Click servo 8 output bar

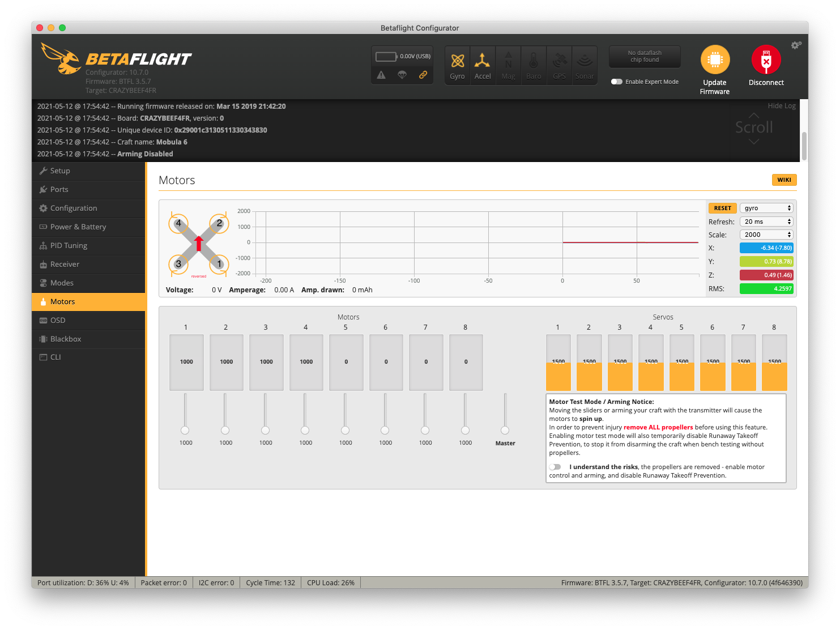[x=774, y=363]
